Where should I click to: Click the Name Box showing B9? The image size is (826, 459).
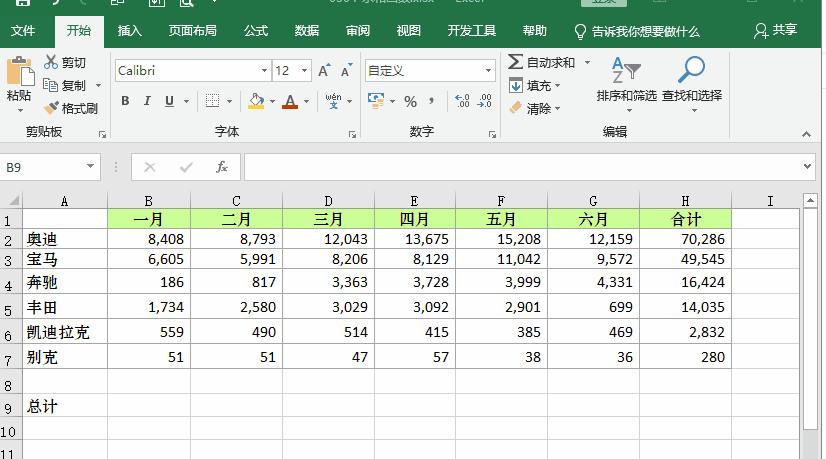(x=42, y=167)
